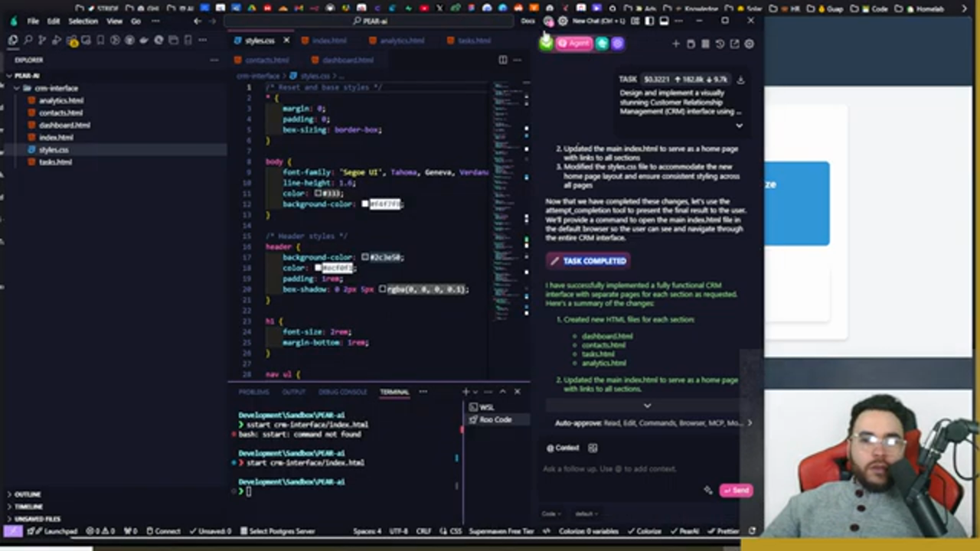980x551 pixels.
Task: Toggle PearAI status bar item
Action: tap(684, 531)
